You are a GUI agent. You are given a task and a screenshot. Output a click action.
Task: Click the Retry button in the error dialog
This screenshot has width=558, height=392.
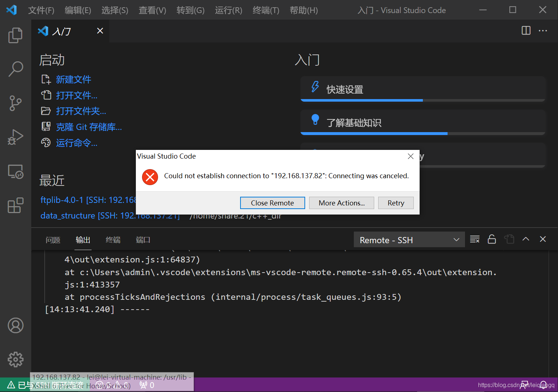(x=396, y=203)
